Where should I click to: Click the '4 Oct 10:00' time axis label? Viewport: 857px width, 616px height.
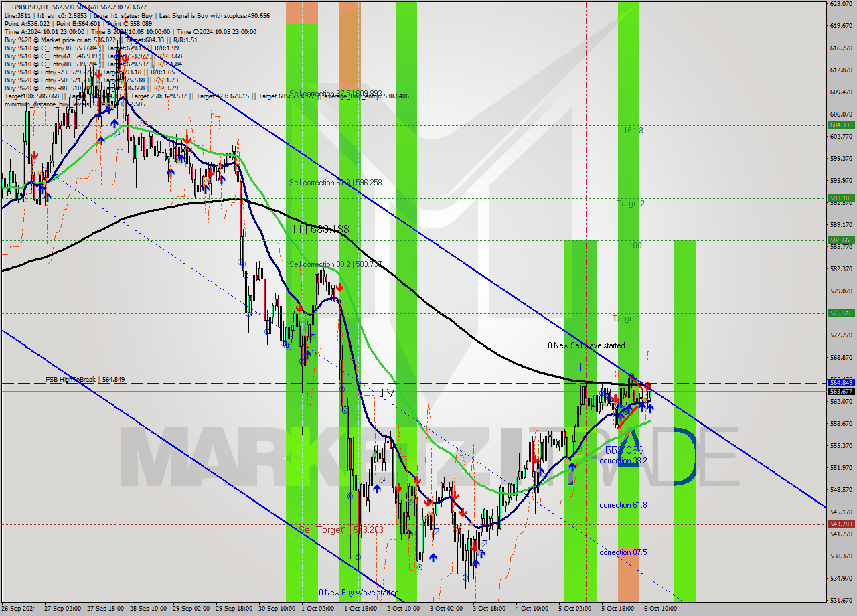(x=532, y=609)
